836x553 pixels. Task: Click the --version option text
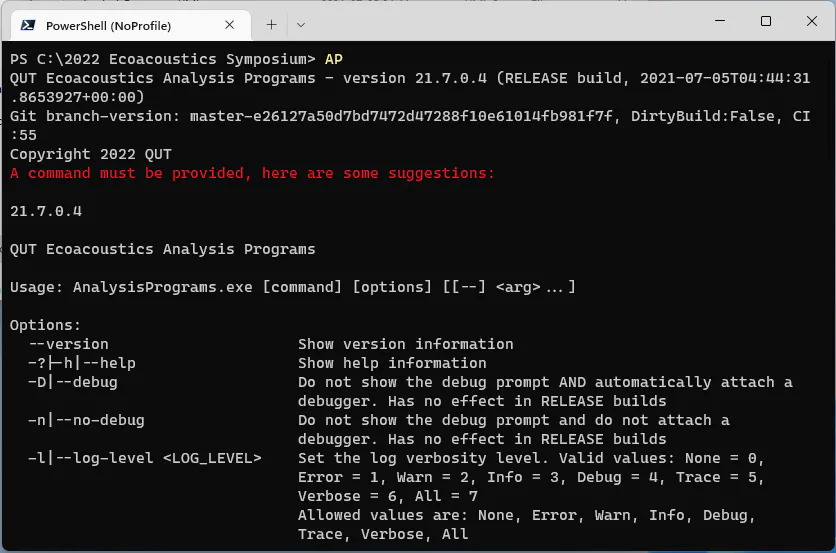click(x=68, y=344)
